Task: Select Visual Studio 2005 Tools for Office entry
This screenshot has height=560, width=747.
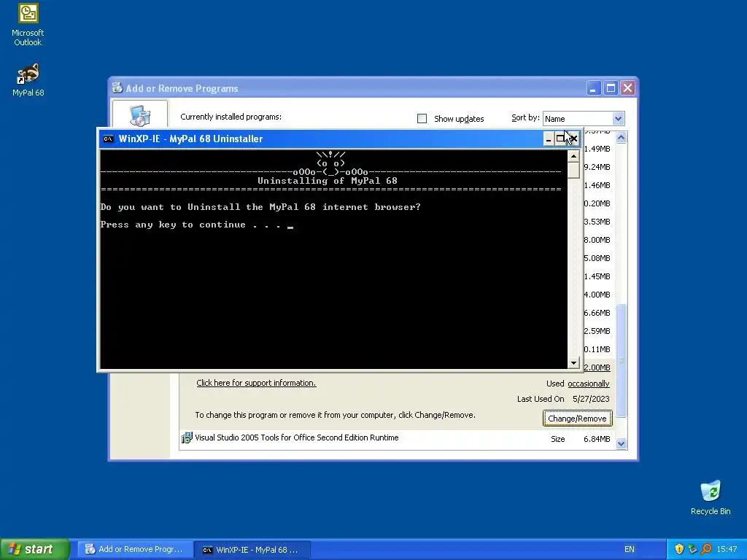Action: pos(397,438)
